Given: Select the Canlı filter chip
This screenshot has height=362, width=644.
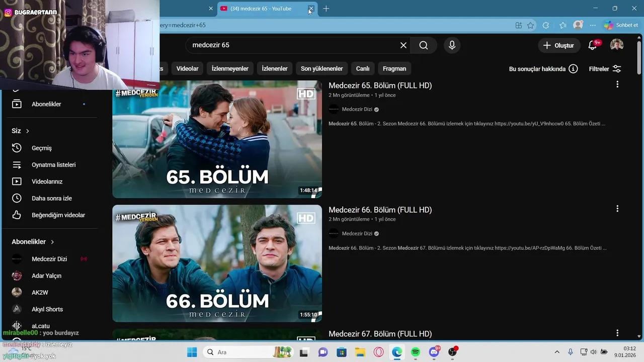Looking at the screenshot, I should (363, 68).
